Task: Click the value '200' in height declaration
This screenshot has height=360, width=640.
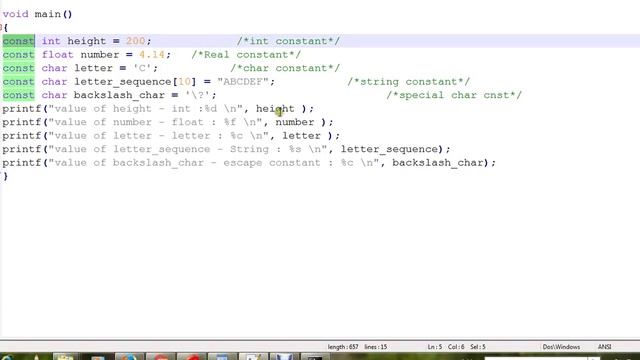Action: click(136, 41)
